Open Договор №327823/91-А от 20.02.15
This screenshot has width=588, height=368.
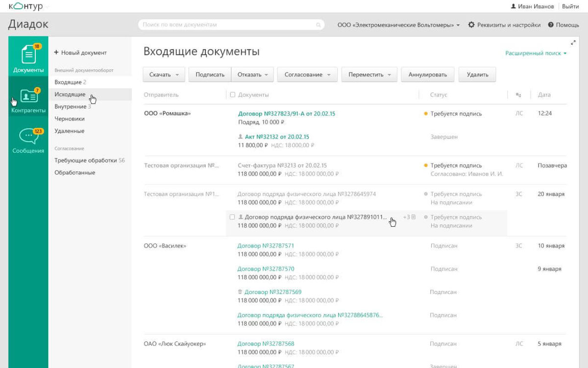pyautogui.click(x=287, y=114)
